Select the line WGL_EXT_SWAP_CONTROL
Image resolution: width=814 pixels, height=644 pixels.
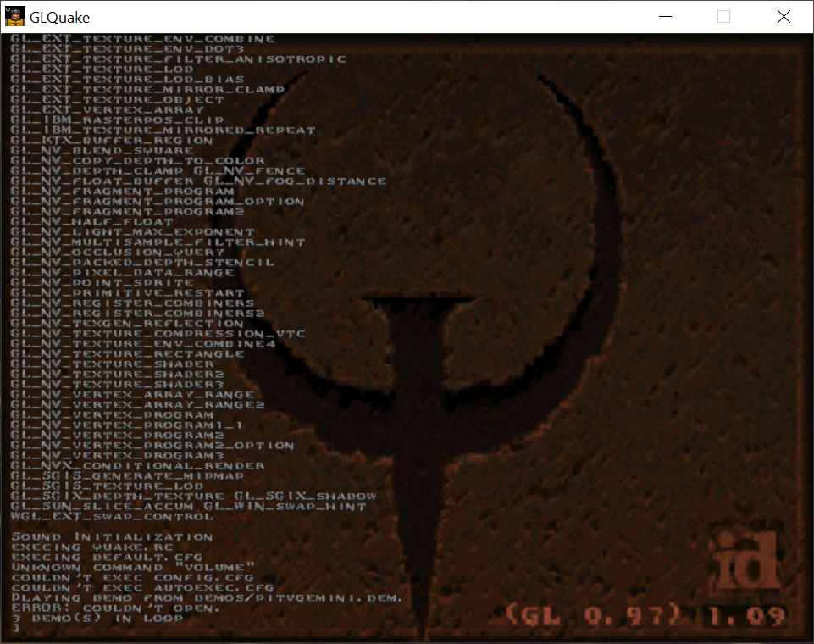pyautogui.click(x=112, y=517)
